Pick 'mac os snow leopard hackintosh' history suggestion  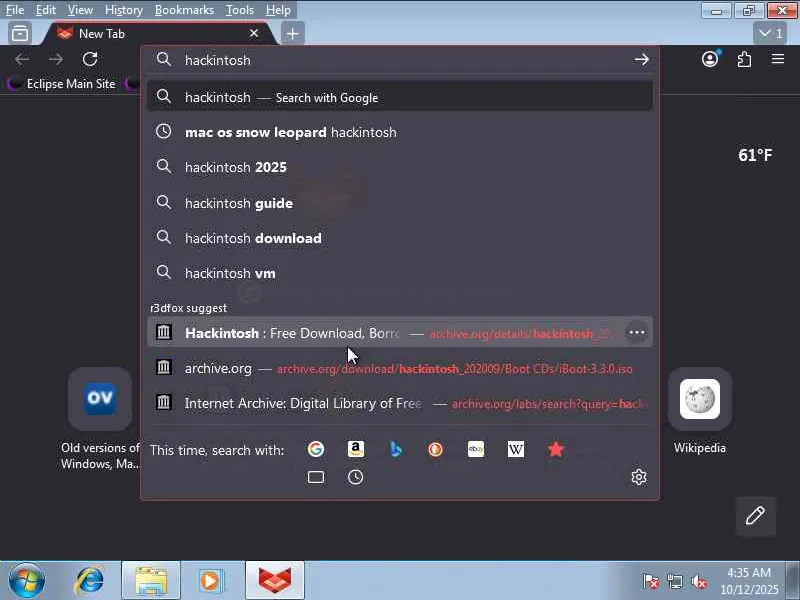click(x=399, y=132)
